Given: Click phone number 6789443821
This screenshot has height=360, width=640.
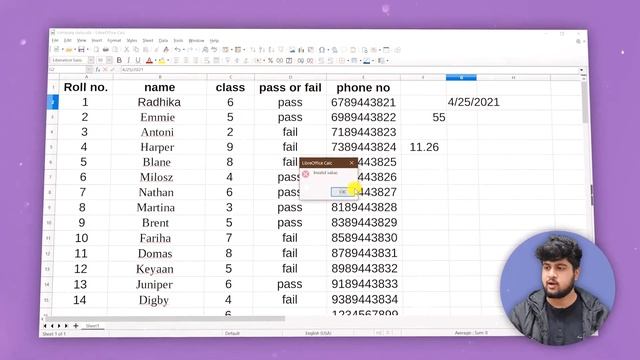Looking at the screenshot, I should coord(363,102).
